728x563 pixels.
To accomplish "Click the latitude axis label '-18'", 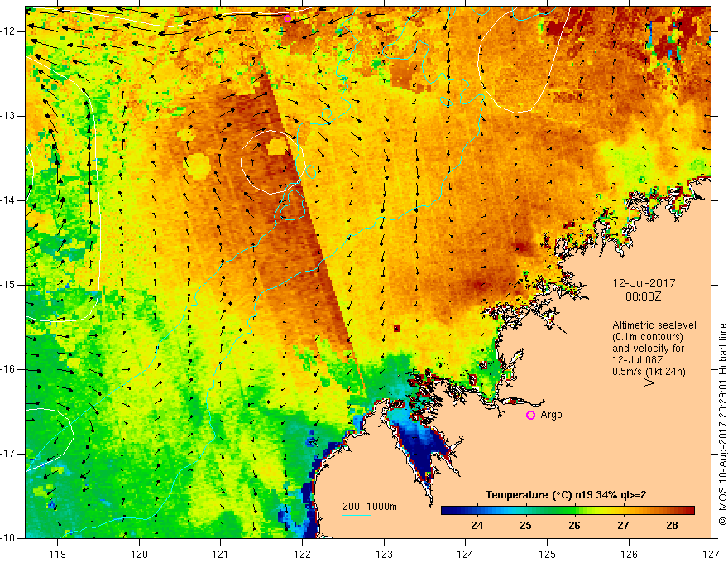I will (x=9, y=538).
